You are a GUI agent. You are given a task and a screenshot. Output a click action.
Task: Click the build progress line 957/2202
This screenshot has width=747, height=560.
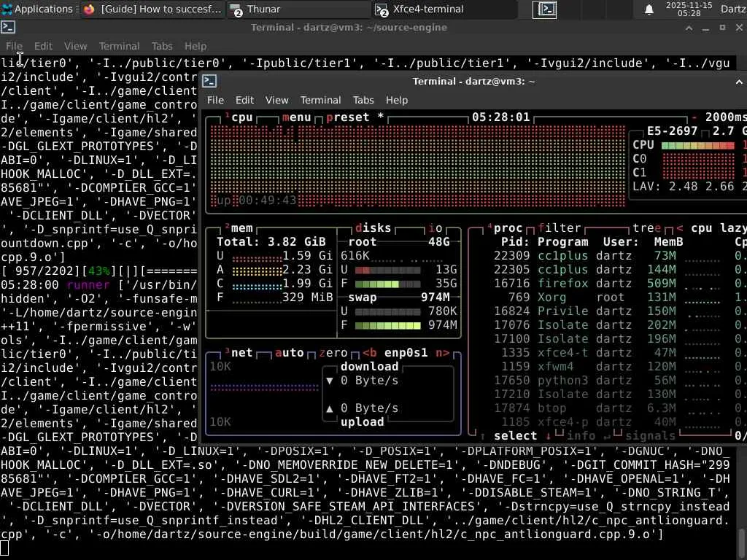98,271
